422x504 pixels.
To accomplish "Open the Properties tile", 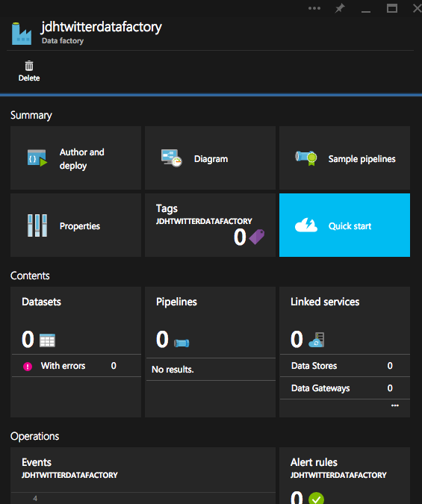I will (x=76, y=225).
